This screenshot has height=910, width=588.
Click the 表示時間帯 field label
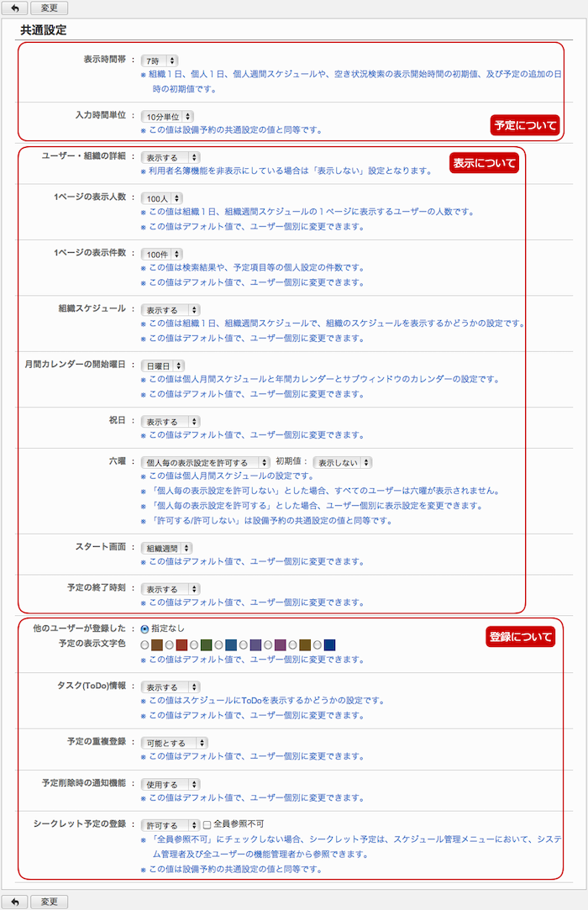point(104,59)
